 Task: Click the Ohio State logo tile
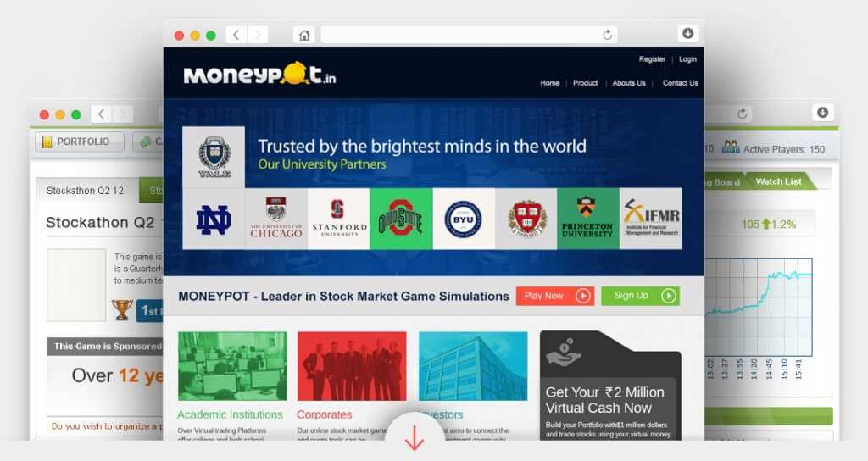pos(401,219)
